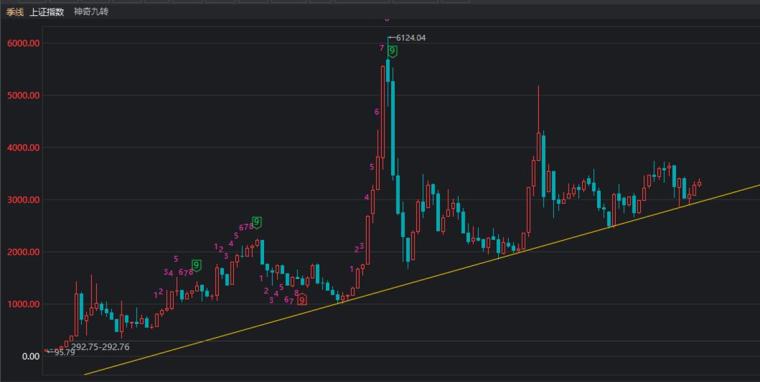Click the last red candle on the right

(699, 184)
